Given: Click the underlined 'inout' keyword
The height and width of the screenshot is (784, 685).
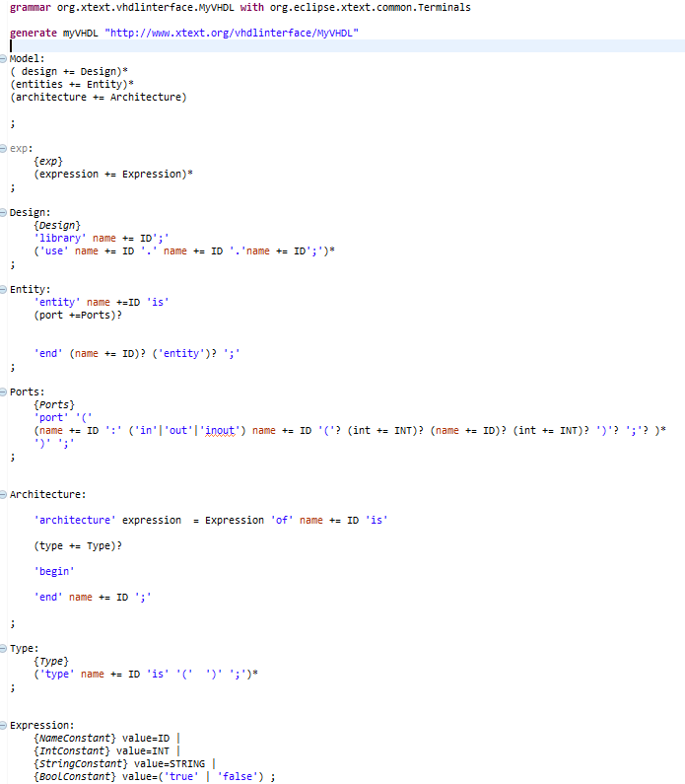Looking at the screenshot, I should click(x=220, y=431).
